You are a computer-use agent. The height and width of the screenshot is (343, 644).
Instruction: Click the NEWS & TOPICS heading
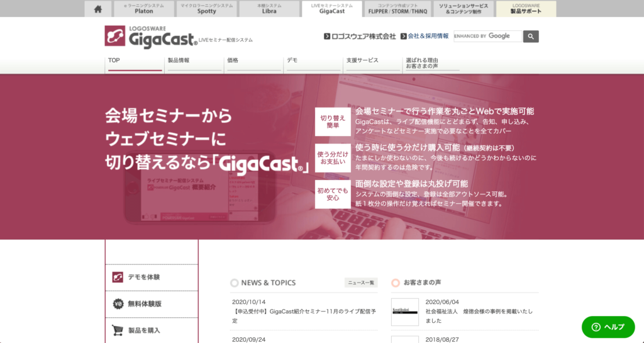[x=268, y=283]
